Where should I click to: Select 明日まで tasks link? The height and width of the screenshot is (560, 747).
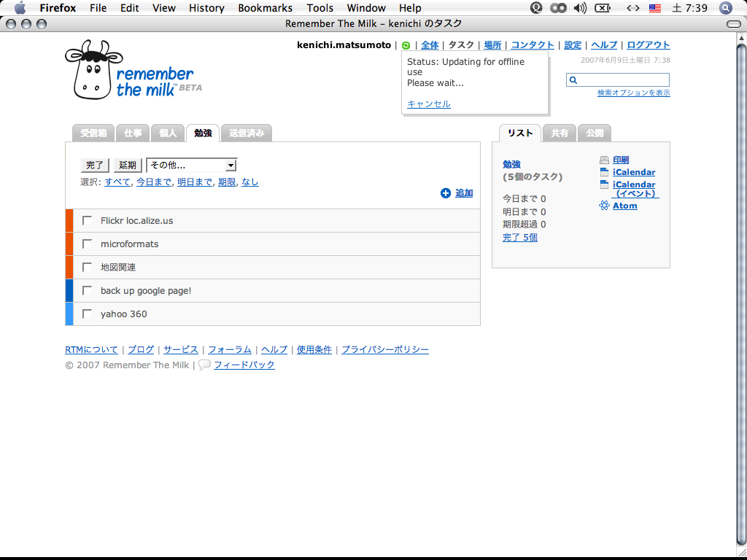pyautogui.click(x=195, y=182)
